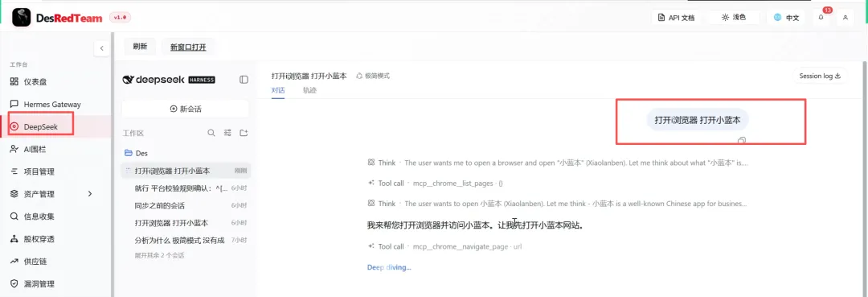This screenshot has height=297, width=868.
Task: Toggle the DeepSeek session panel layout icon
Action: tap(244, 80)
